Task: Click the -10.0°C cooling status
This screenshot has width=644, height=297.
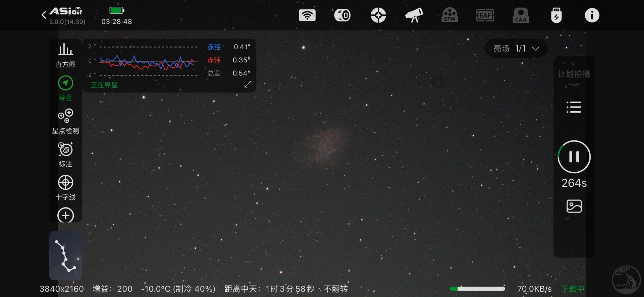Action: coord(178,289)
